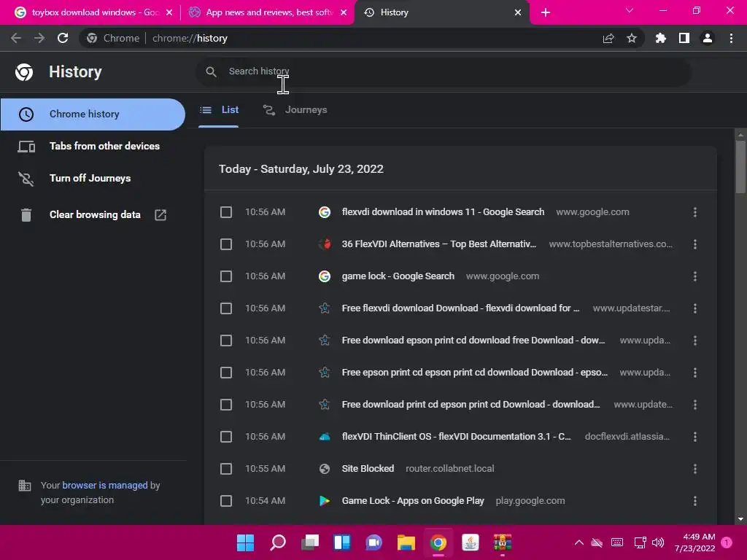Check the Game Lock Apps on Google Play entry
Viewport: 747px width, 560px height.
tap(226, 501)
